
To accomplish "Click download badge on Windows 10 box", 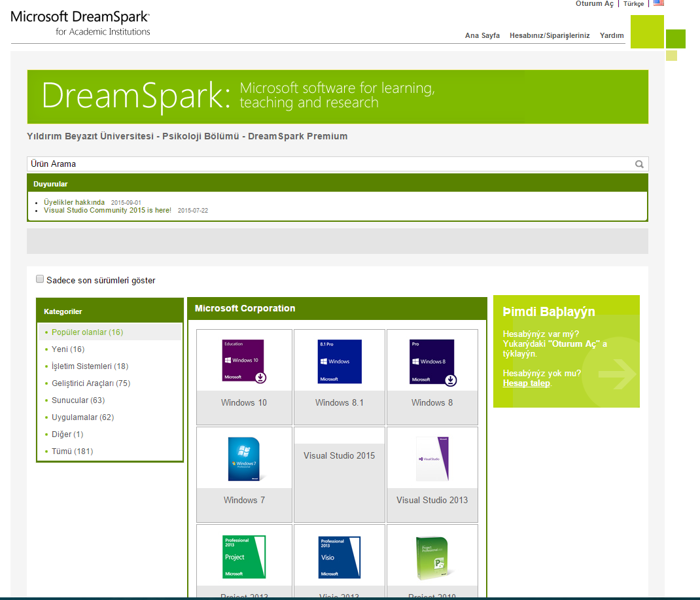I will tap(261, 378).
